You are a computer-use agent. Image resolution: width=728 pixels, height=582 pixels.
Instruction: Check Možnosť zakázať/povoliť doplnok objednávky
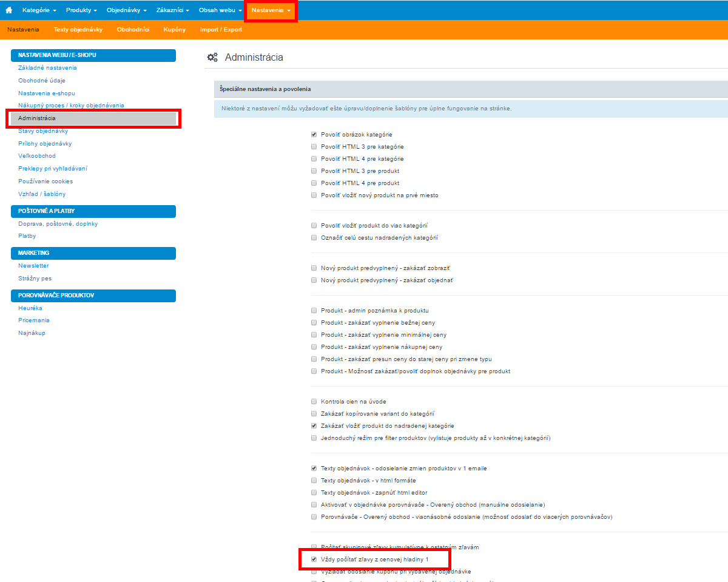pos(314,371)
